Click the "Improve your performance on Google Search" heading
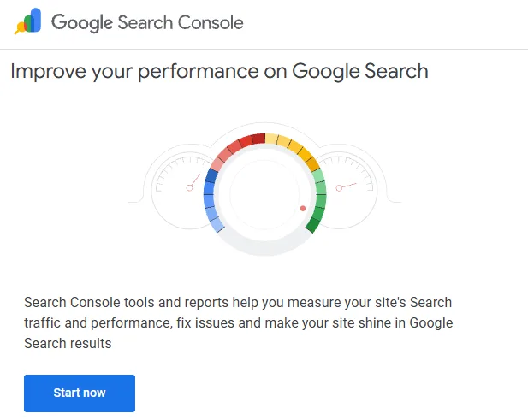Image resolution: width=528 pixels, height=420 pixels. point(219,71)
